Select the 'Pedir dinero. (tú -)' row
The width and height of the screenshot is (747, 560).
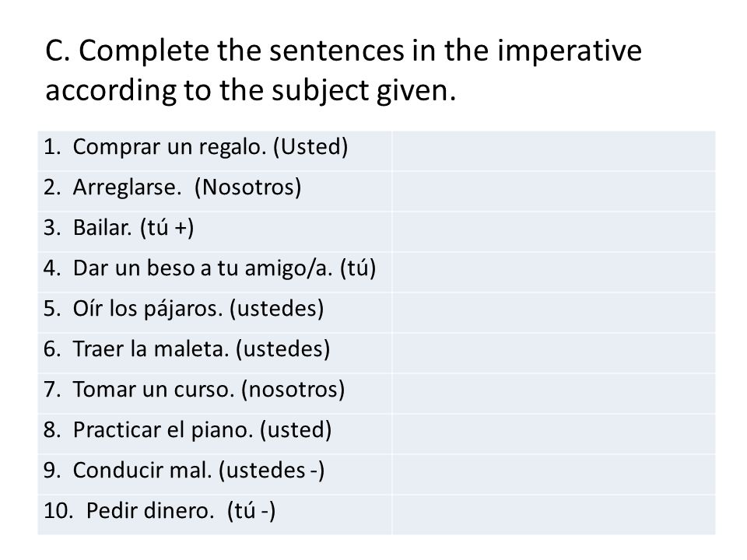click(377, 515)
